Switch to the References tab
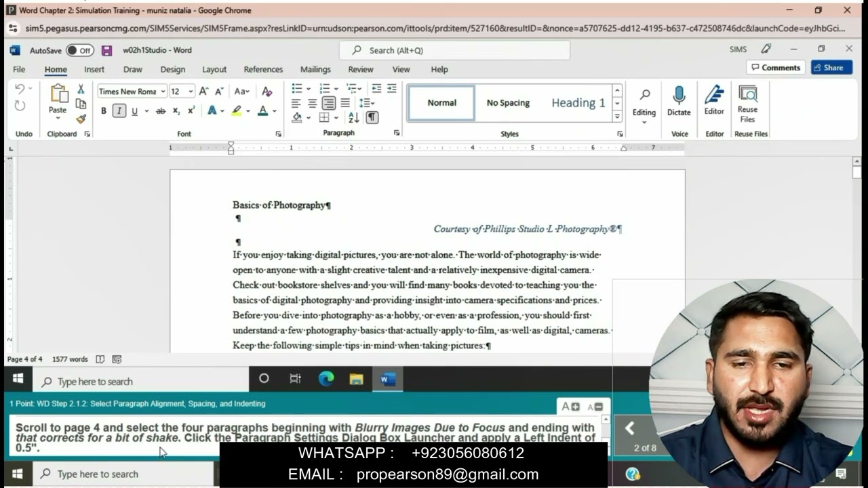Screen dimensions: 868x488 (x=263, y=69)
